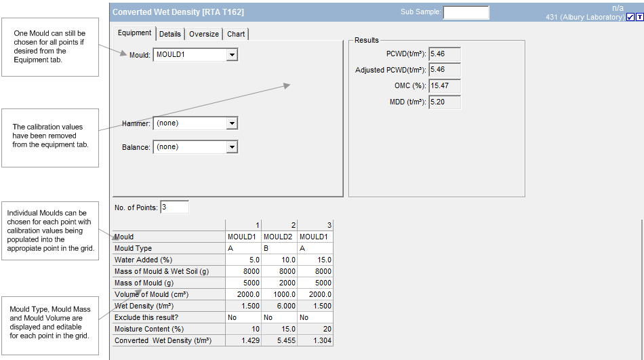Click the blue T icon in header
Image resolution: width=644 pixels, height=360 pixels.
pyautogui.click(x=639, y=17)
